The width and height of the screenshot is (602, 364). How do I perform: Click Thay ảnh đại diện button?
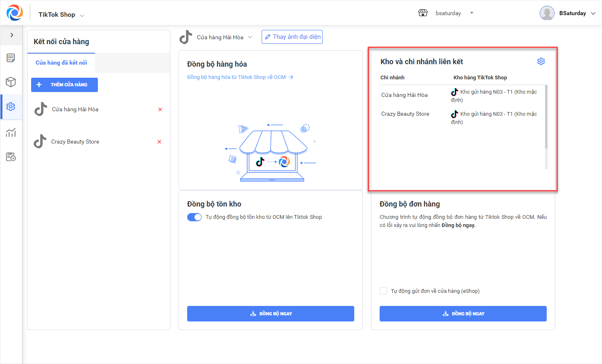click(292, 37)
